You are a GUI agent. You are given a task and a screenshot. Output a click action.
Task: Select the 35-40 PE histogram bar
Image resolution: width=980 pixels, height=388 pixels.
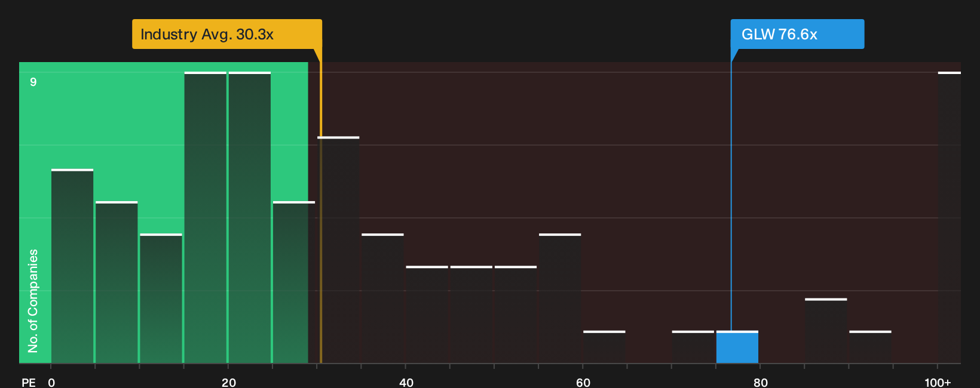[x=382, y=298]
